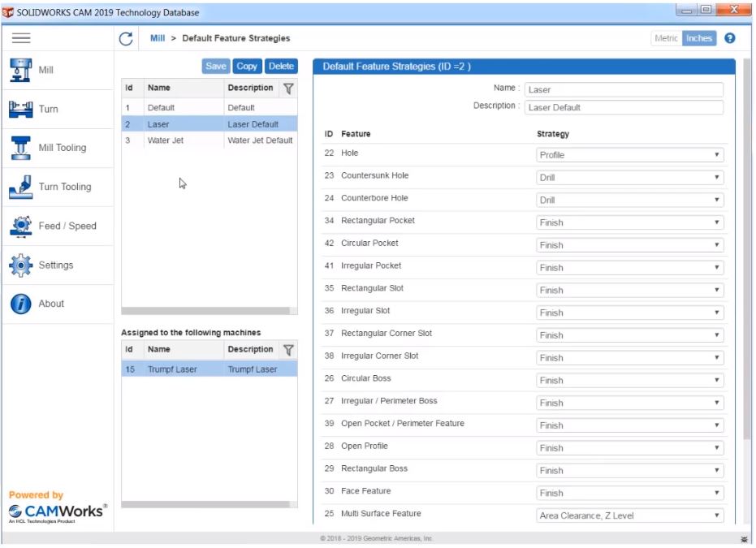This screenshot has width=756, height=548.
Task: Select the Default strategy row
Action: (x=210, y=108)
